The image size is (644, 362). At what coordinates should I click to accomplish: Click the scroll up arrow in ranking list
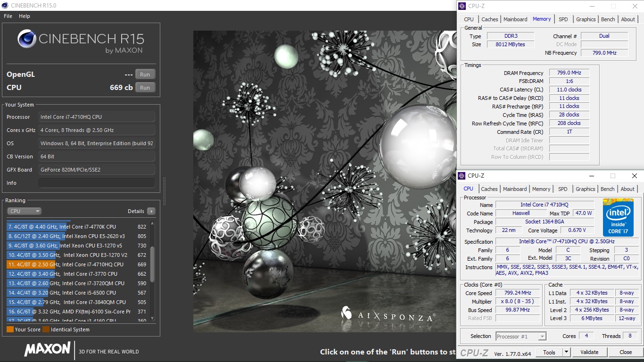pos(152,224)
